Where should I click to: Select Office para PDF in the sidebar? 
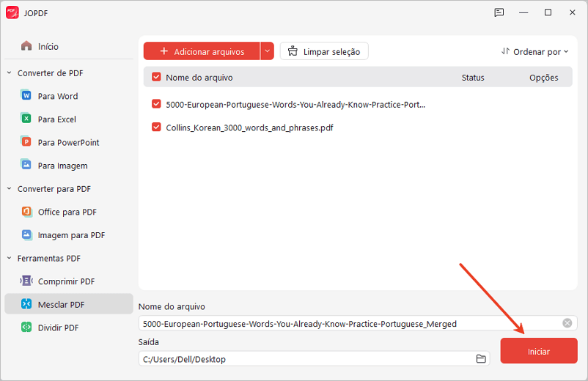[x=69, y=212]
